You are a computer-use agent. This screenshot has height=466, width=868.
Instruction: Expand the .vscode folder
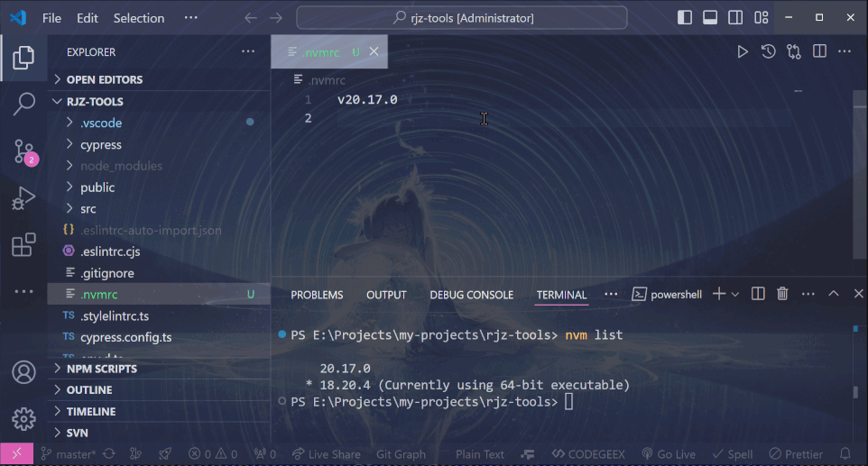(x=159, y=123)
